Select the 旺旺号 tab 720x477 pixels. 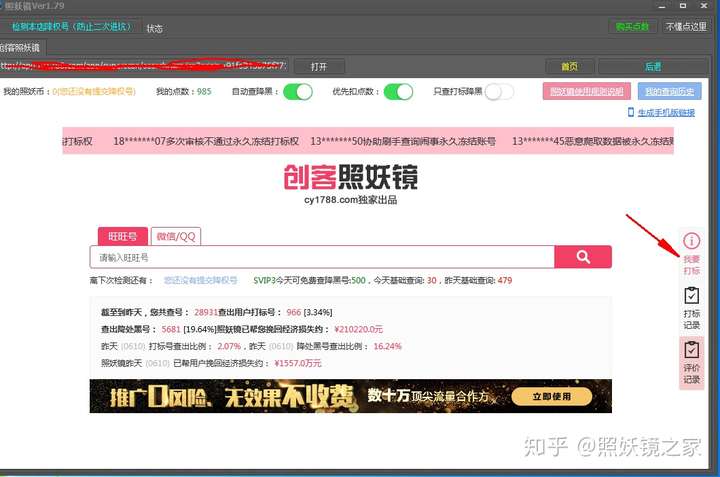(x=123, y=236)
